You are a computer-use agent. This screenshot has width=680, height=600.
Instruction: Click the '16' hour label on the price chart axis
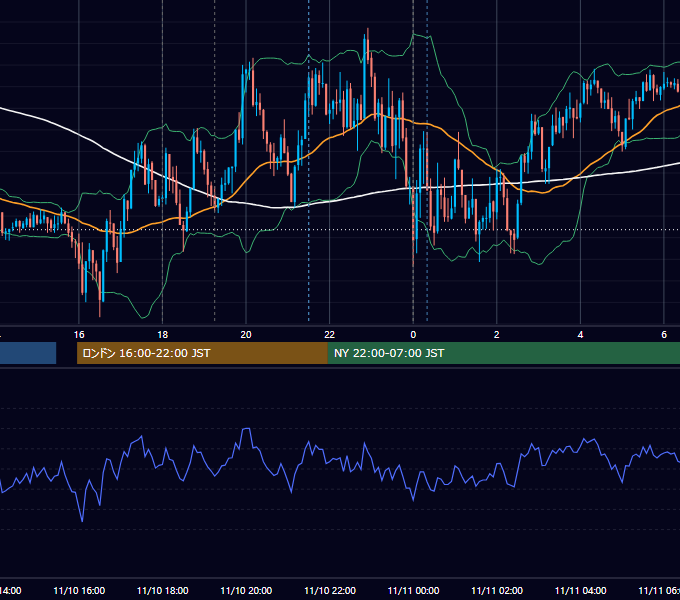79,335
